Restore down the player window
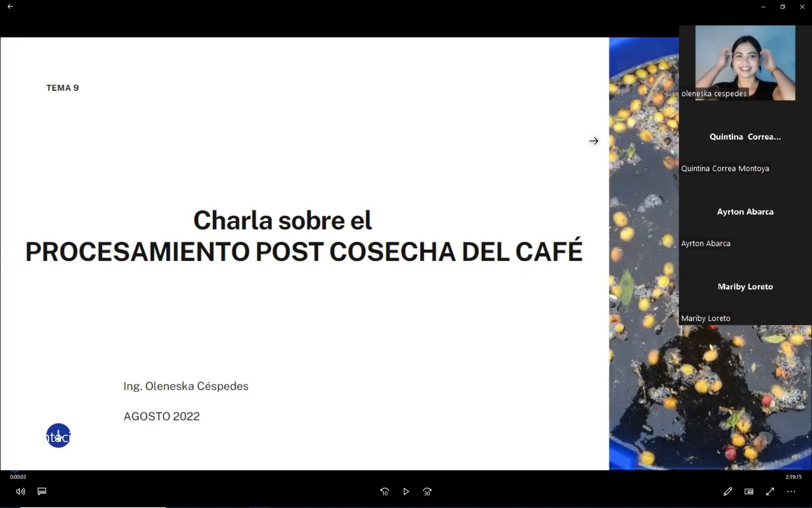The width and height of the screenshot is (812, 508). coord(782,7)
